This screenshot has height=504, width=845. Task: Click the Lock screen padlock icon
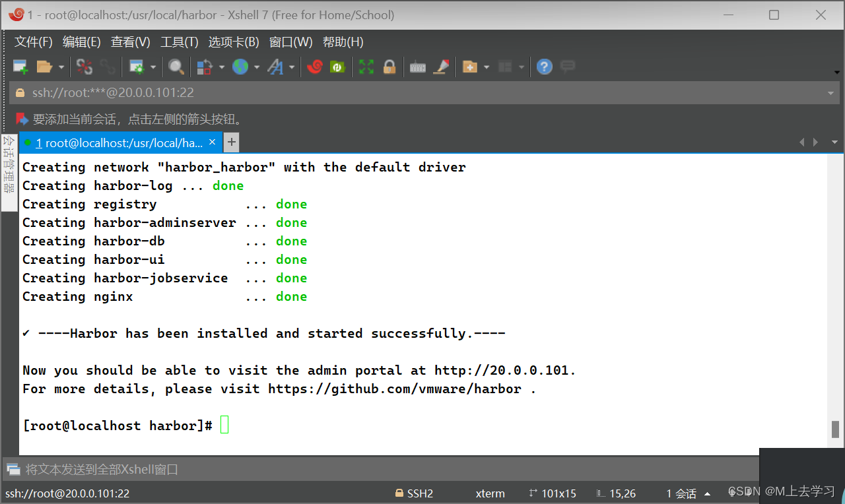389,67
